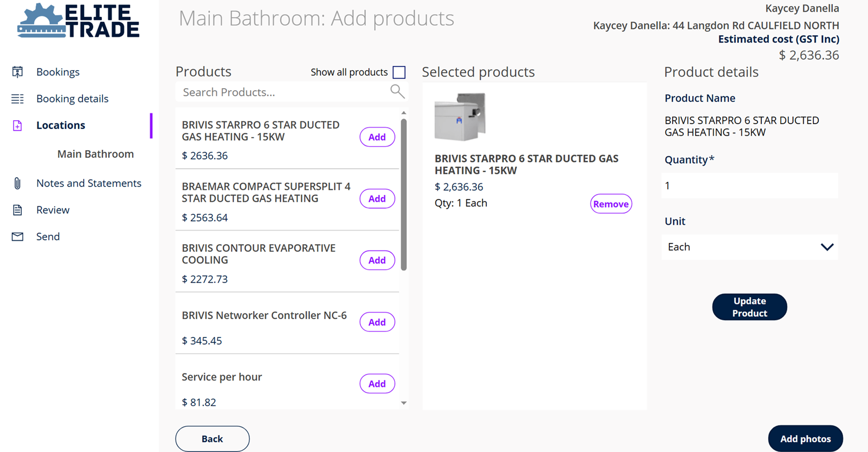This screenshot has width=868, height=452.
Task: Click the Booking details list icon
Action: point(18,99)
